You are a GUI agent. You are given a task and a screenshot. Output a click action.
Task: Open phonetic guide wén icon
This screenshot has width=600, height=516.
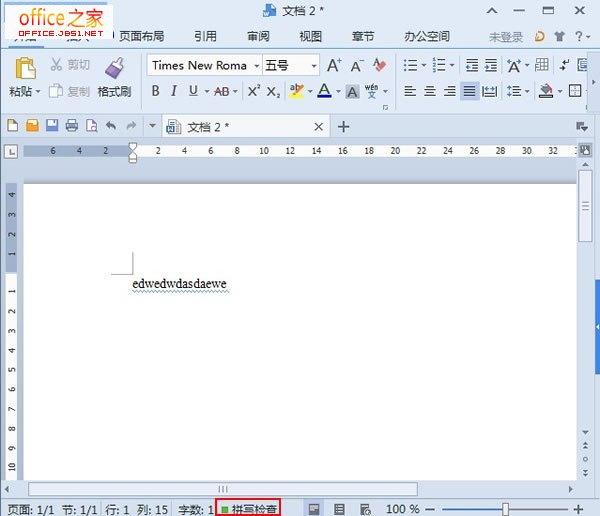371,91
